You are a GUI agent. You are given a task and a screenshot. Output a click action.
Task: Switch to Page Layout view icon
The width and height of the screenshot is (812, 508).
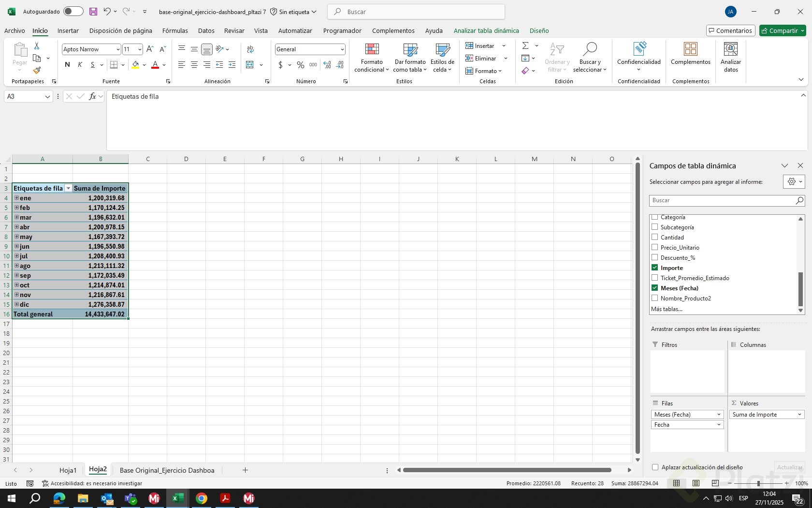click(696, 483)
